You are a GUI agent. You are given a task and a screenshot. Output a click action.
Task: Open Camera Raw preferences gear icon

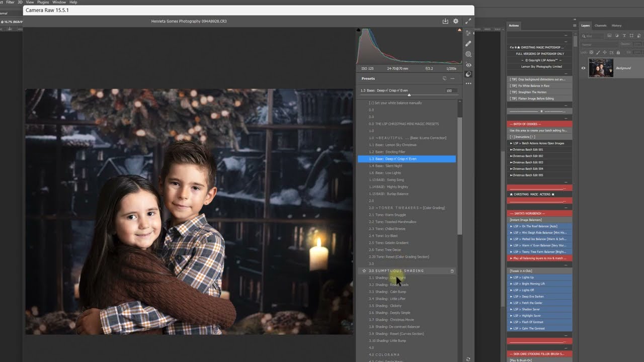pos(456,21)
